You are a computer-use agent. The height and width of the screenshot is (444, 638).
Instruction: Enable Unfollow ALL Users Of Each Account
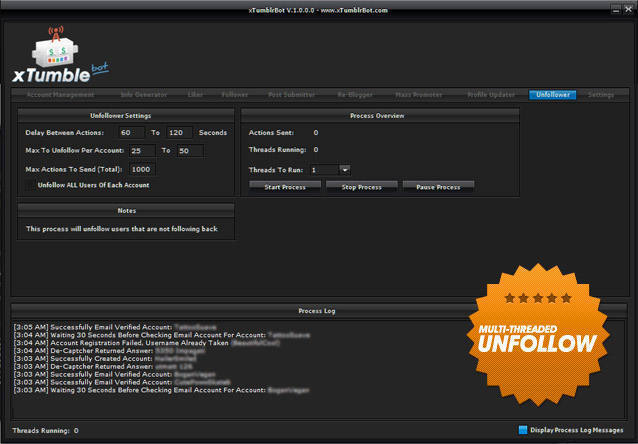[x=30, y=185]
